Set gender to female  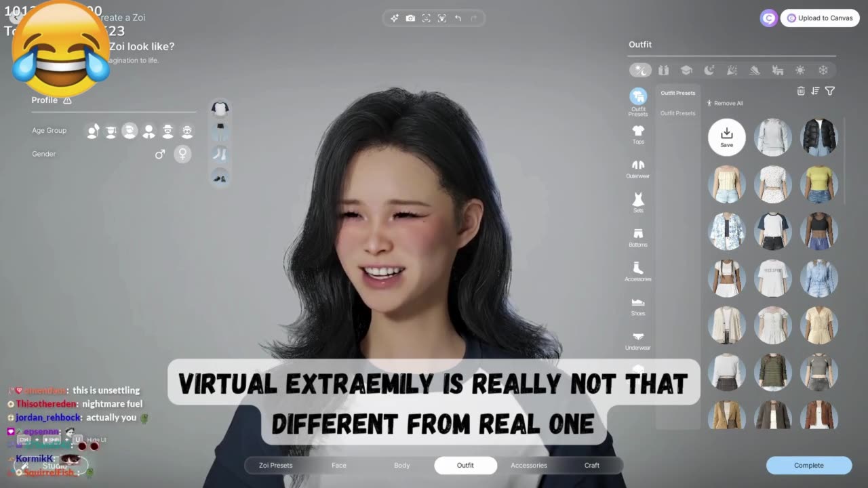pos(182,155)
